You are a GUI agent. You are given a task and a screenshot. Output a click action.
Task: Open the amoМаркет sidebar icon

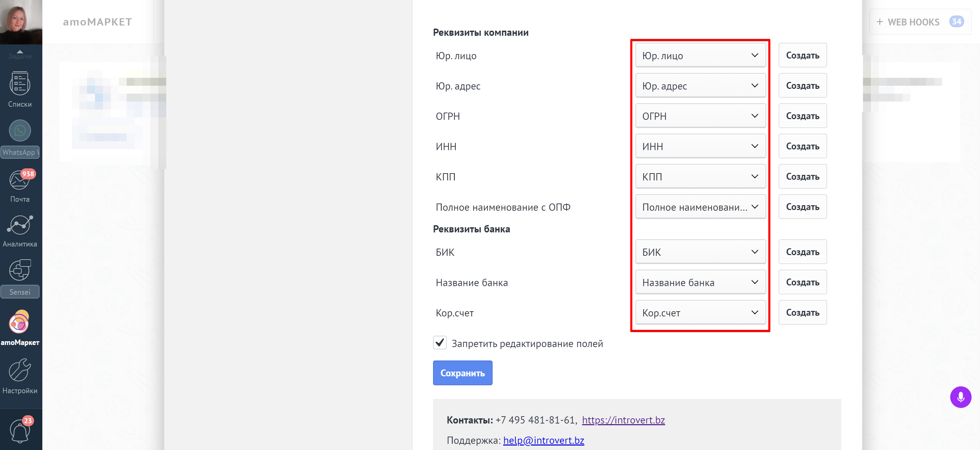[x=20, y=322]
